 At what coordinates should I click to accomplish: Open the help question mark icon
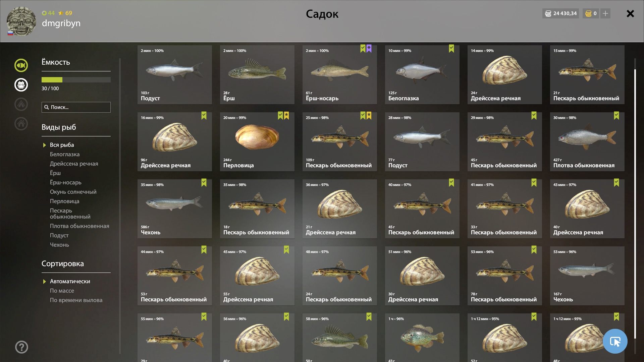coord(21,347)
